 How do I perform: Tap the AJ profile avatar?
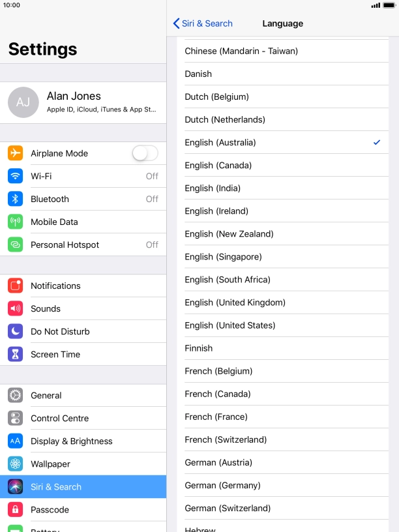[23, 102]
